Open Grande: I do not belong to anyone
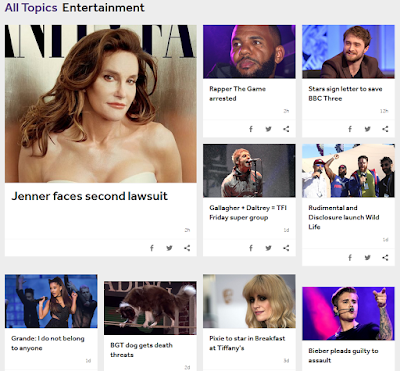This screenshot has width=400, height=371. 48,343
